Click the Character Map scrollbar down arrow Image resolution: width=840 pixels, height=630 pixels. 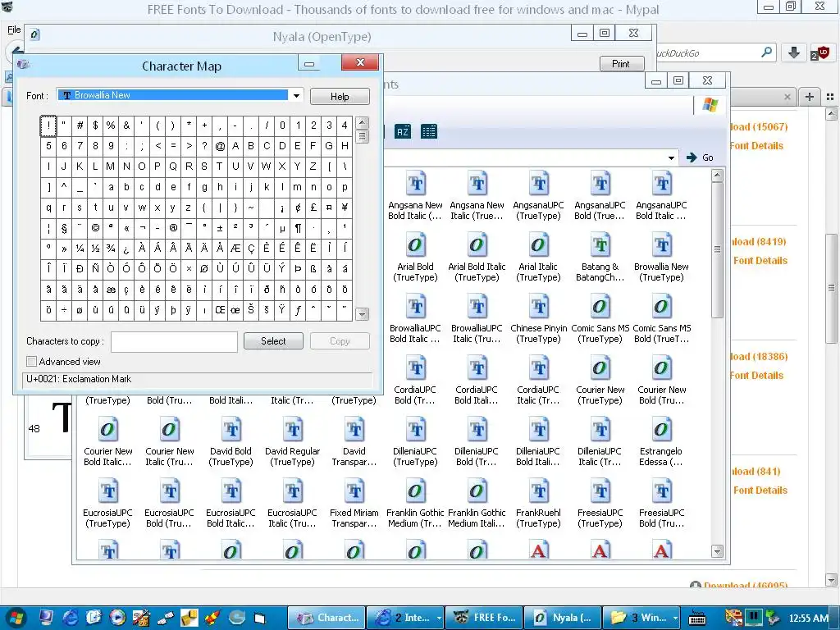(362, 314)
